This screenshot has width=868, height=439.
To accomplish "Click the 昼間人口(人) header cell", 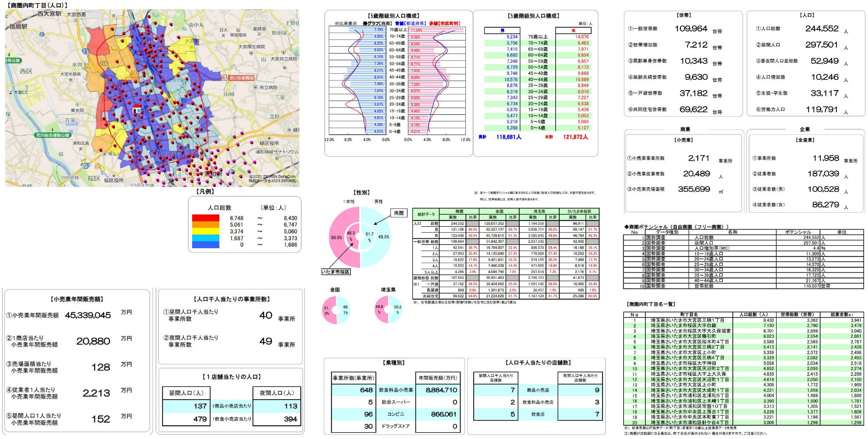I will (186, 393).
